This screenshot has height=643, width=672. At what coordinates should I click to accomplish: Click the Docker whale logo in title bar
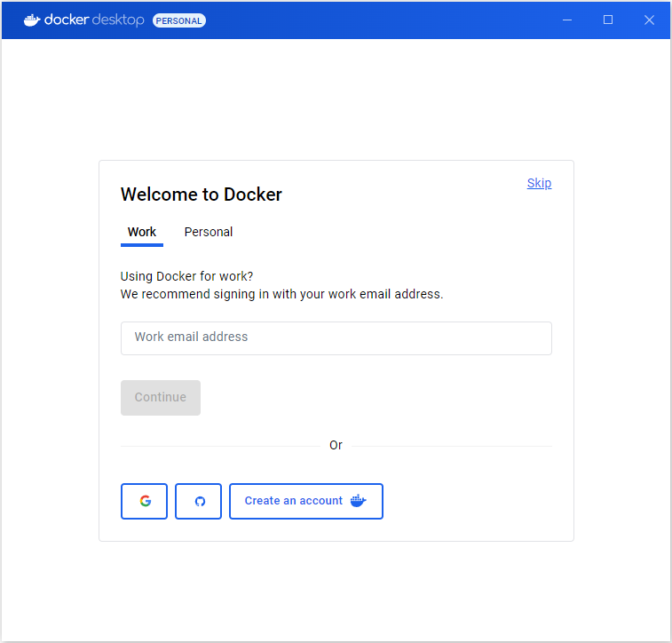32,20
